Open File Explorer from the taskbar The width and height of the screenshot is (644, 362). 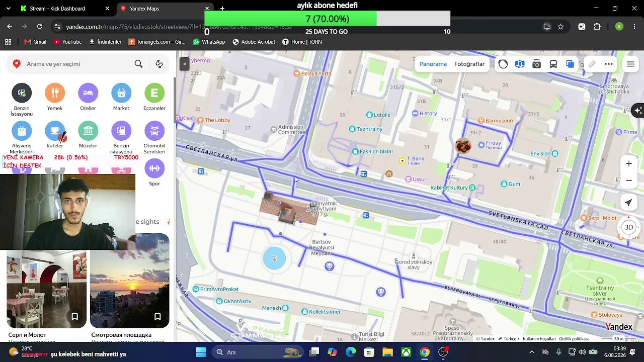pos(387,352)
